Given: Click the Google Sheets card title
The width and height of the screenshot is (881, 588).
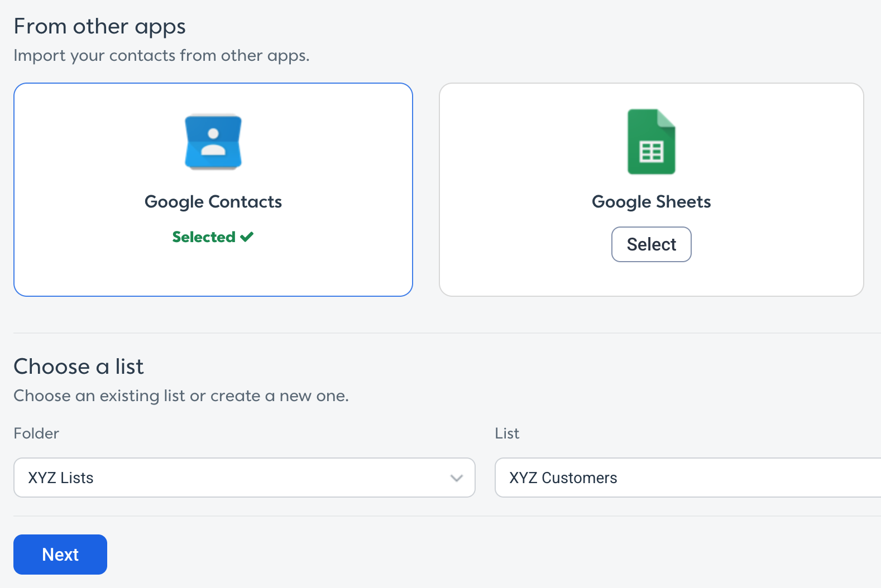Looking at the screenshot, I should (652, 202).
